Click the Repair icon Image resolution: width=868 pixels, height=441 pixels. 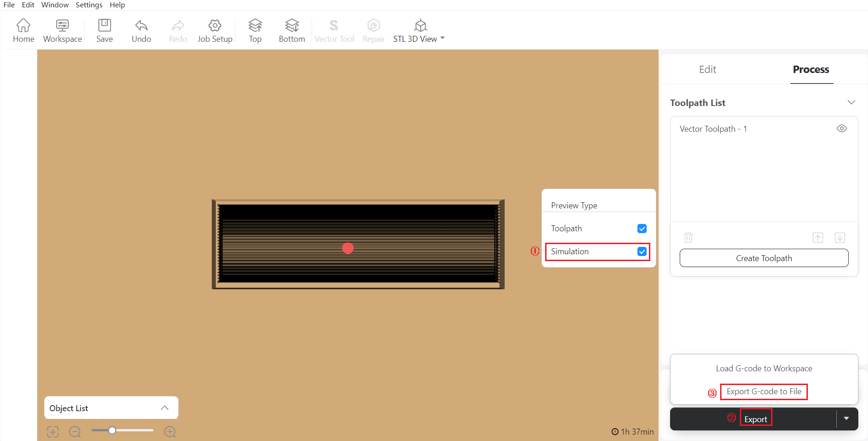[373, 30]
